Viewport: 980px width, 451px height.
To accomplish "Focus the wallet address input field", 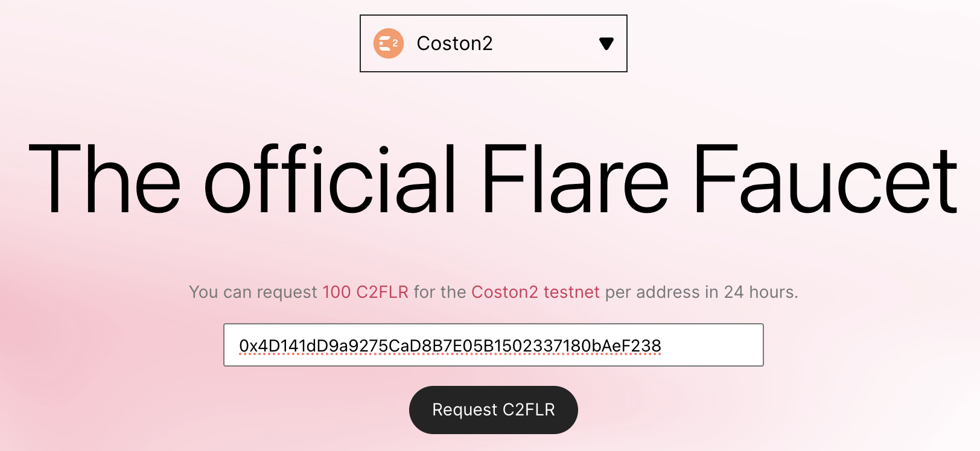I will (x=493, y=345).
